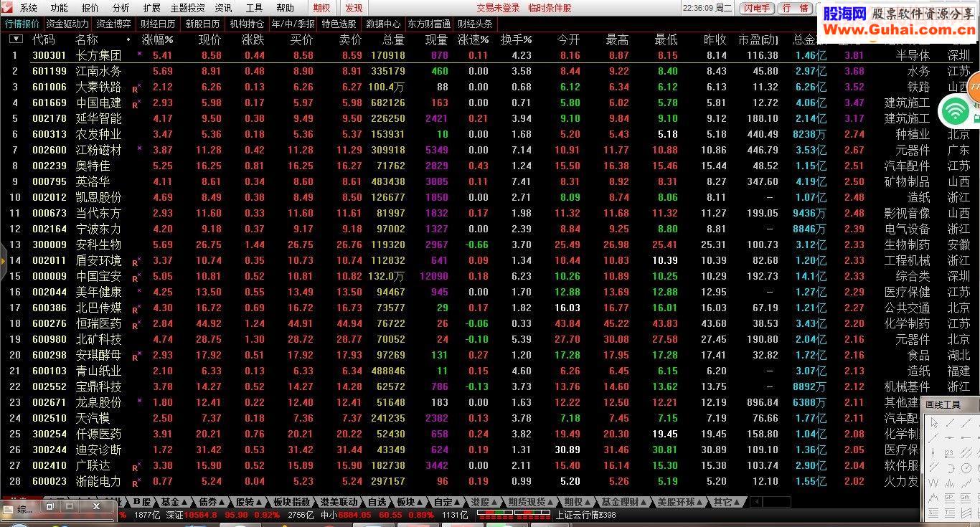Expand the 基金 bottom tab arrow
The width and height of the screenshot is (980, 527).
pyautogui.click(x=185, y=502)
